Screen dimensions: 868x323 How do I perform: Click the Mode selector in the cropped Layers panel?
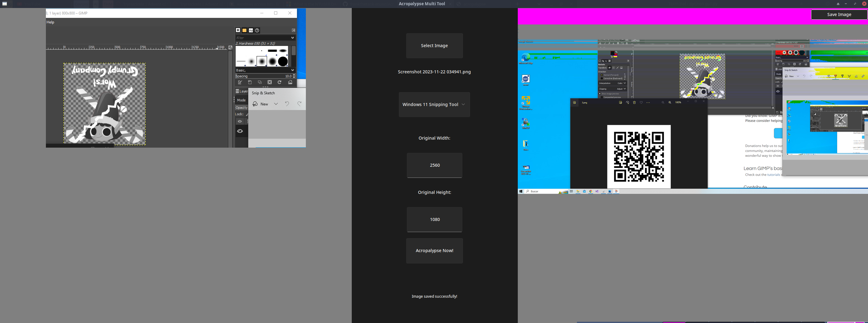coord(241,100)
